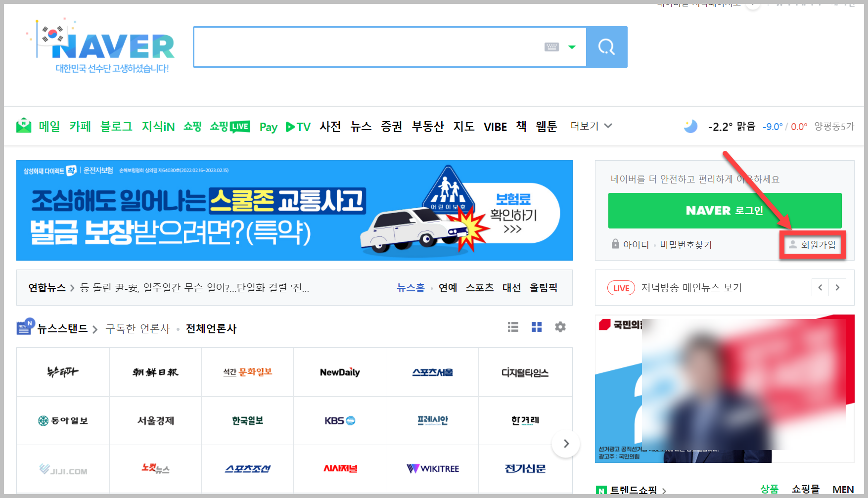The image size is (868, 498).
Task: Click the LIVE badge for evening news
Action: [621, 288]
